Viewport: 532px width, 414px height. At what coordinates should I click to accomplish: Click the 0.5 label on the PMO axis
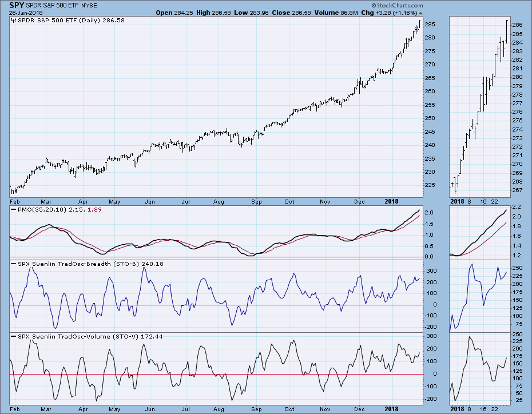tap(429, 246)
